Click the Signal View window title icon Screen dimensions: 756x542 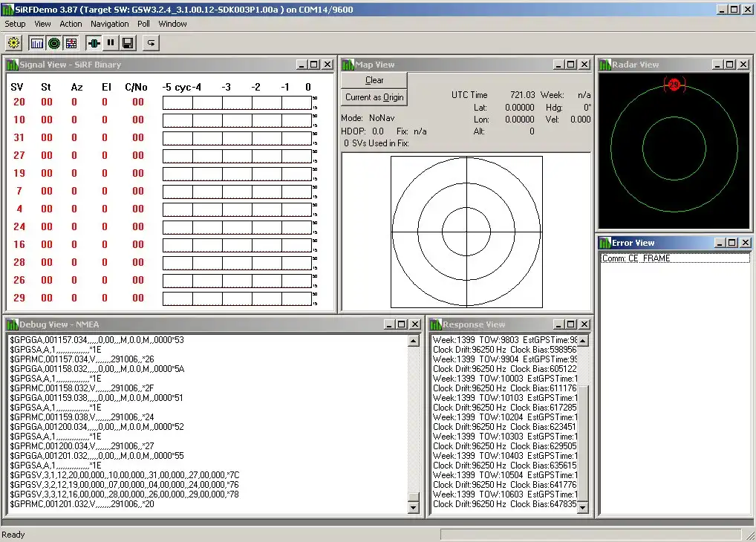tap(13, 65)
